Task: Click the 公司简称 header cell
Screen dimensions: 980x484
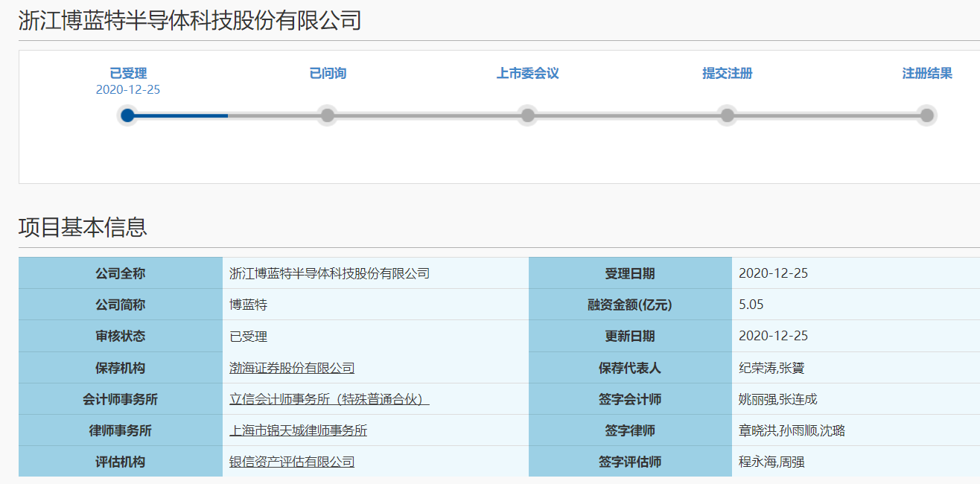Action: (121, 305)
